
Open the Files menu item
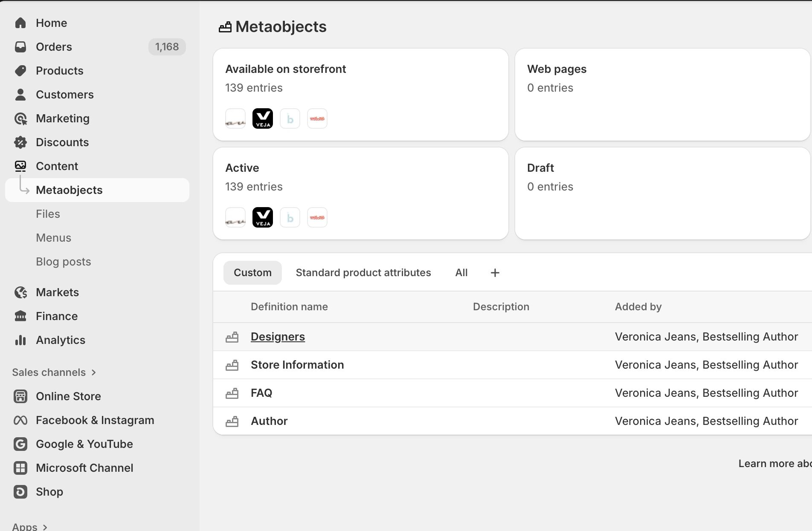click(48, 214)
